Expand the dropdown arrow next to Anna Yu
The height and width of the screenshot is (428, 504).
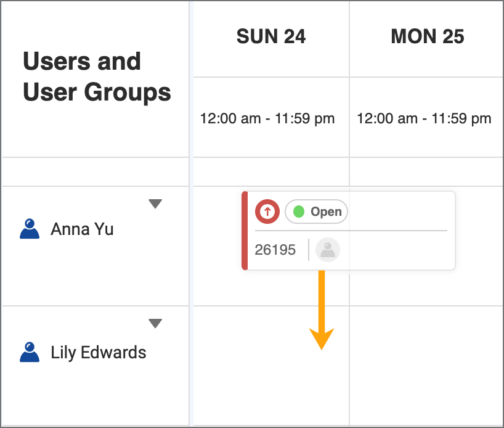(156, 203)
